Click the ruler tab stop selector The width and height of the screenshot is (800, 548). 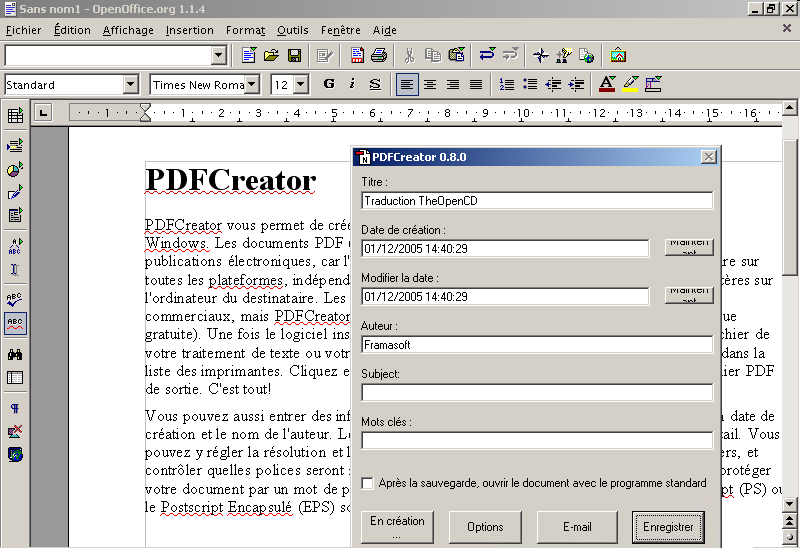[43, 113]
